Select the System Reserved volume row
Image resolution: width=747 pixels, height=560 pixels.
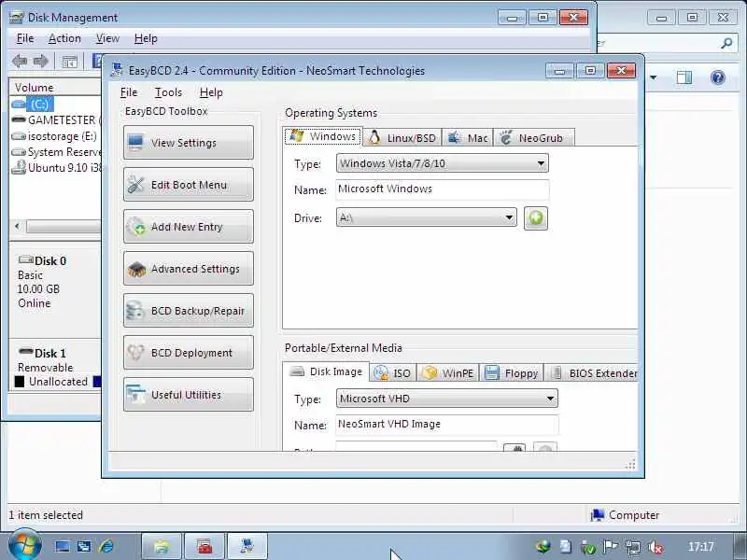[56, 152]
